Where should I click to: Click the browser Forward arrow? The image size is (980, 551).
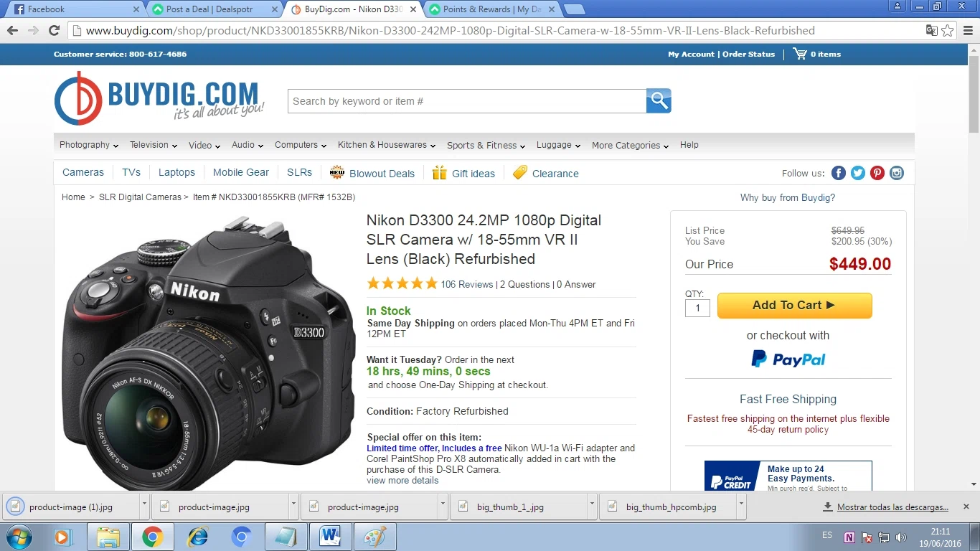[x=33, y=30]
